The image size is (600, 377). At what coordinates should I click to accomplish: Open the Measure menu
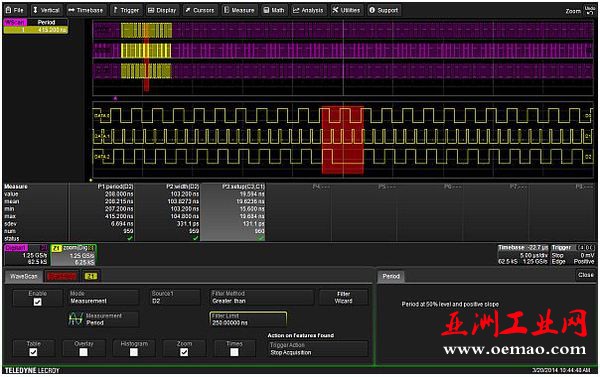[239, 10]
